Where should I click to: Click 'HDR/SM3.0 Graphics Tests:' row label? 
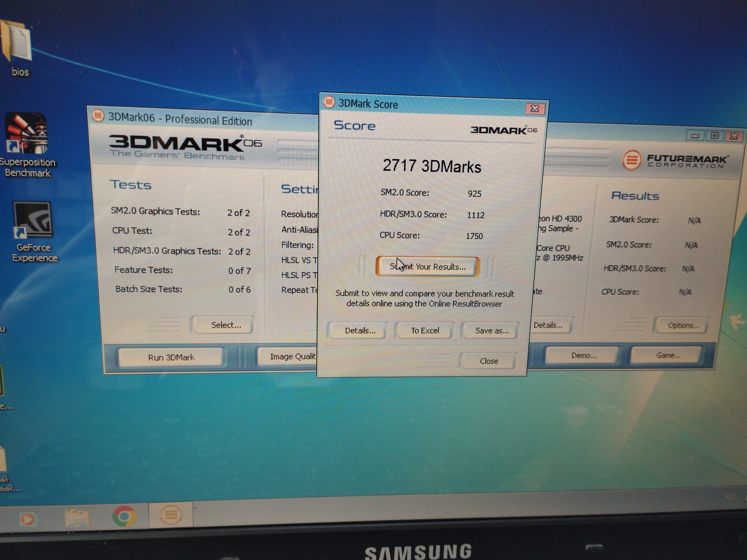167,251
